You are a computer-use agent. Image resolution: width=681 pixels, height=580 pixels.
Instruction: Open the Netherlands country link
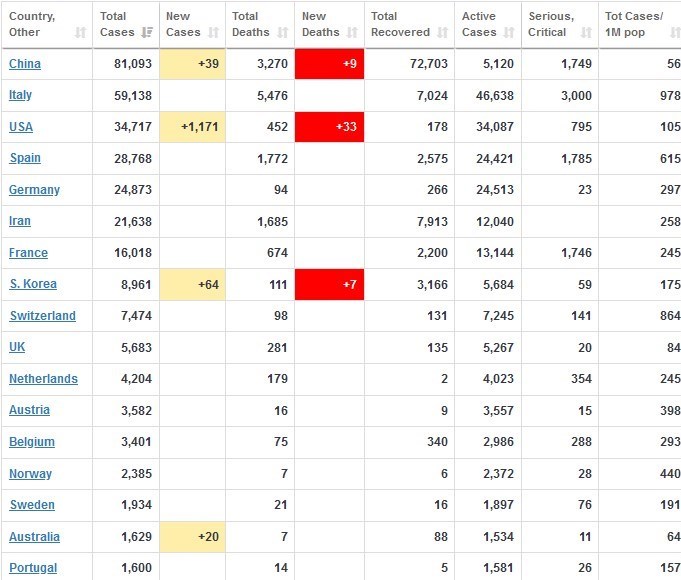click(43, 379)
